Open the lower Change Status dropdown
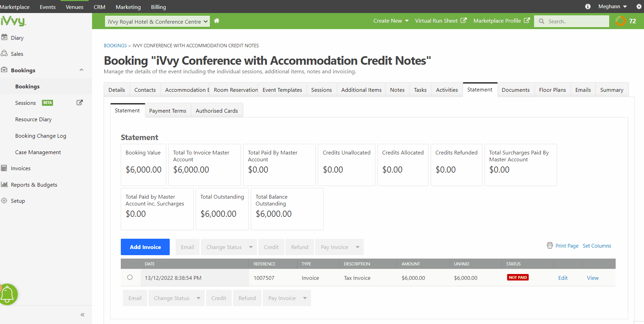This screenshot has width=644, height=324. tap(177, 298)
